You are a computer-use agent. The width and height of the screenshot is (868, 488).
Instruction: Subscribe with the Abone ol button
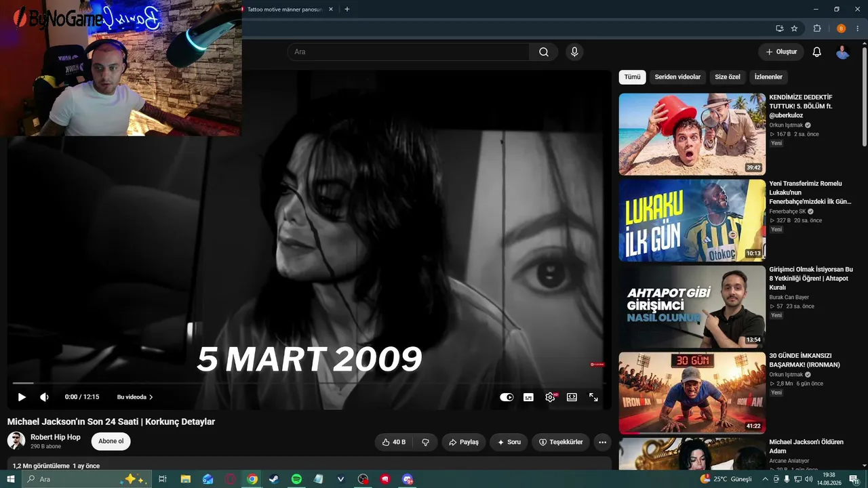pos(111,441)
